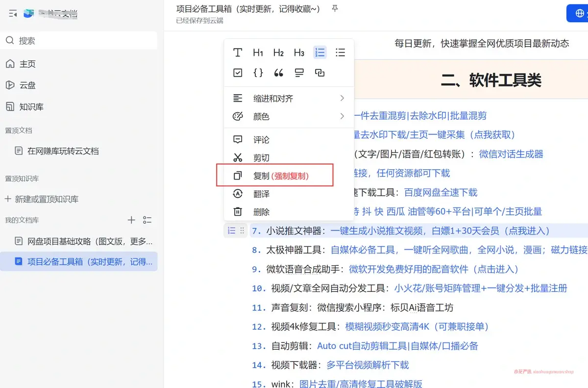The width and height of the screenshot is (588, 388).
Task: Insert a code block using the {} icon
Action: click(x=258, y=72)
